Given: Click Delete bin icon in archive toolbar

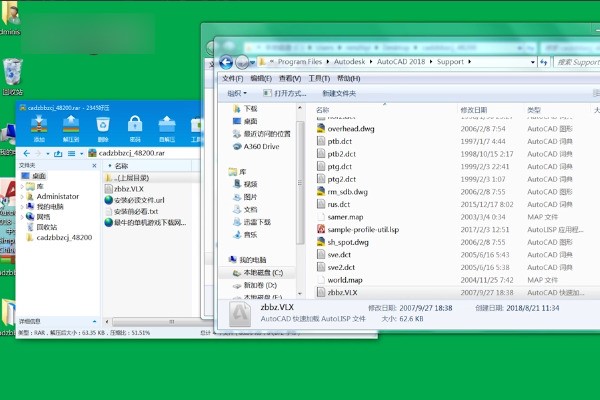Looking at the screenshot, I should tap(103, 129).
